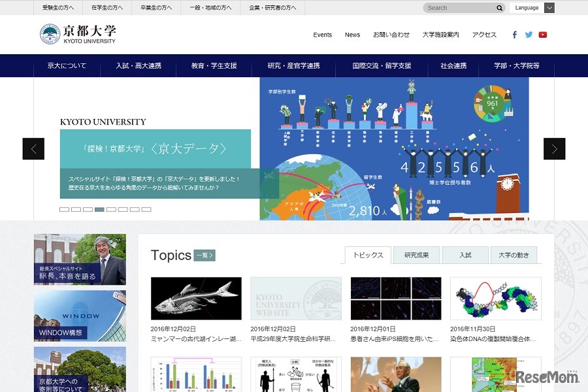Open the Events link
Screen dimensions: 588x392
[323, 35]
